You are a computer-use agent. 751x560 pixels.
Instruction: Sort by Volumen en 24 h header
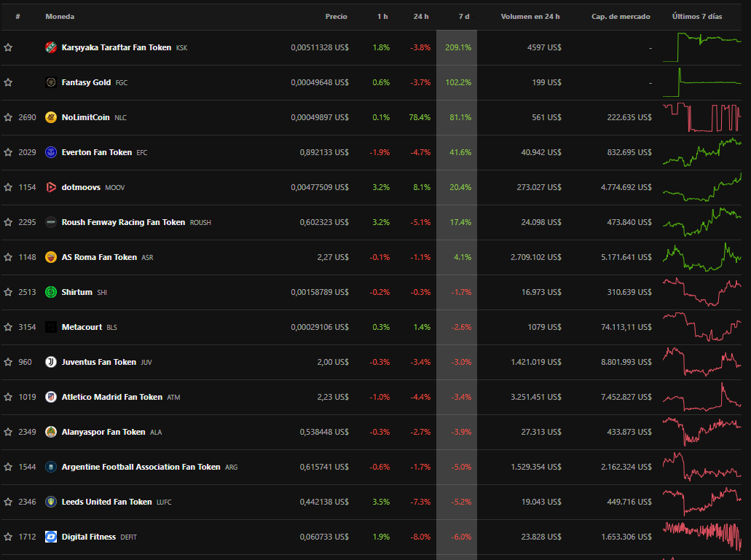click(x=530, y=16)
